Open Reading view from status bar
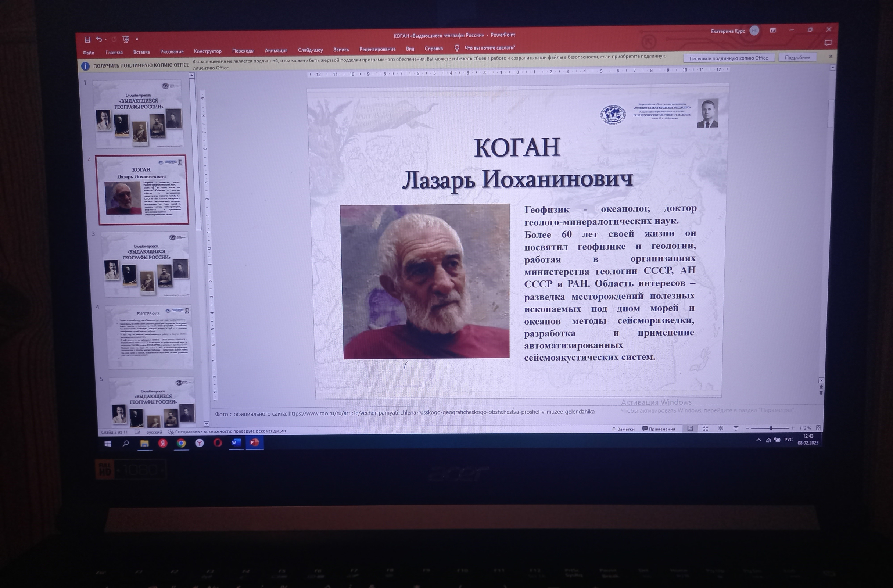Image resolution: width=893 pixels, height=588 pixels. pyautogui.click(x=720, y=429)
